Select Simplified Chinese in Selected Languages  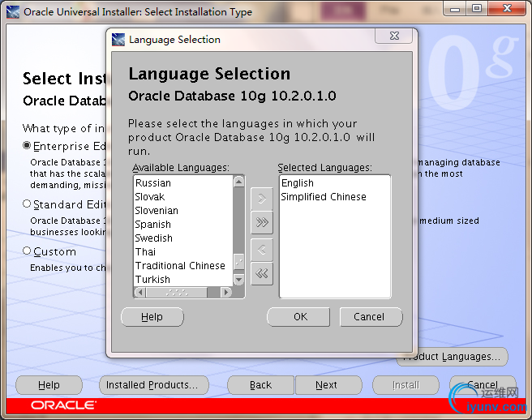click(335, 197)
